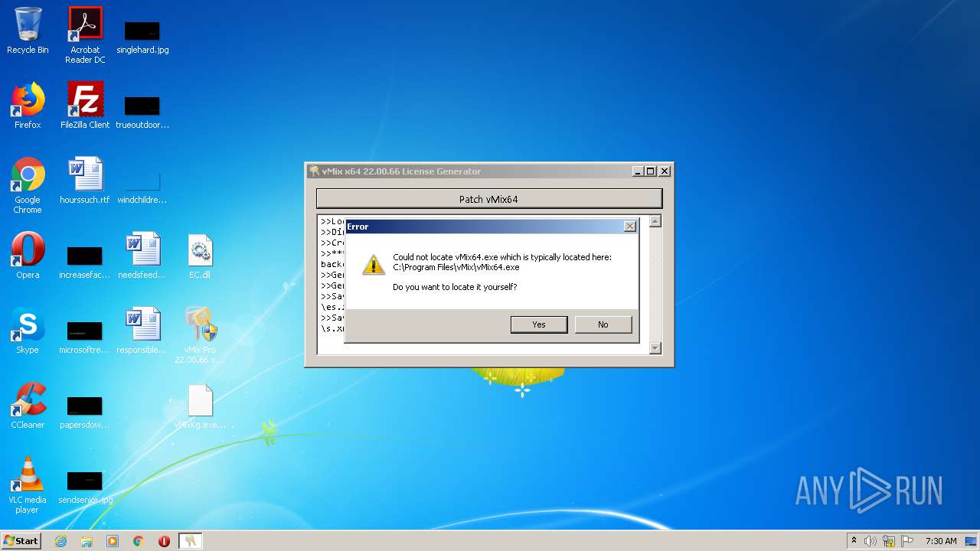Click the network tray icon

tap(889, 541)
